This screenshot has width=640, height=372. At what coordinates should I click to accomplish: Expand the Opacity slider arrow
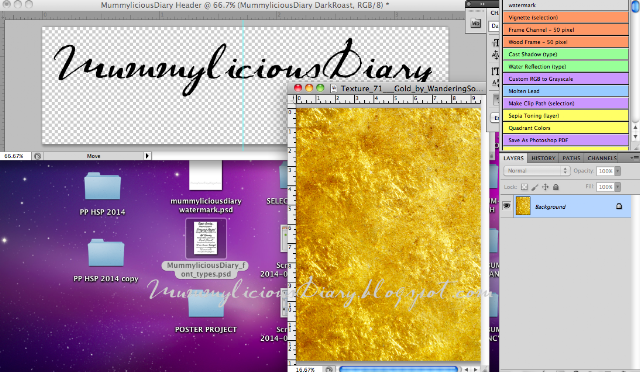click(x=618, y=171)
